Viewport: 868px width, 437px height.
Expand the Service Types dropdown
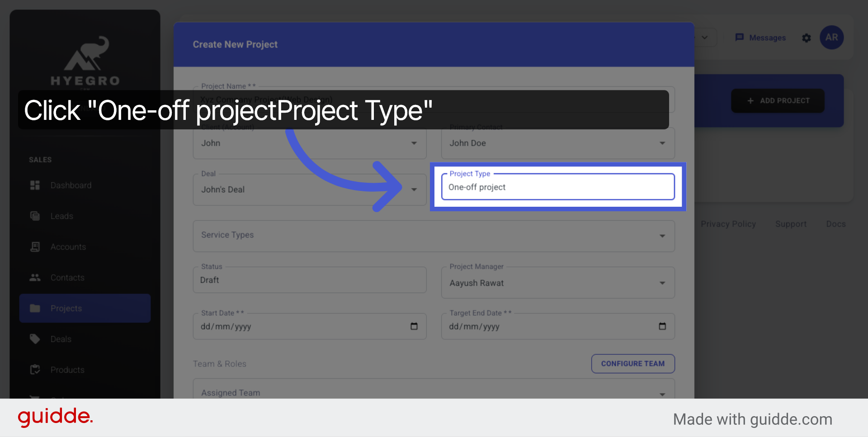coord(662,236)
